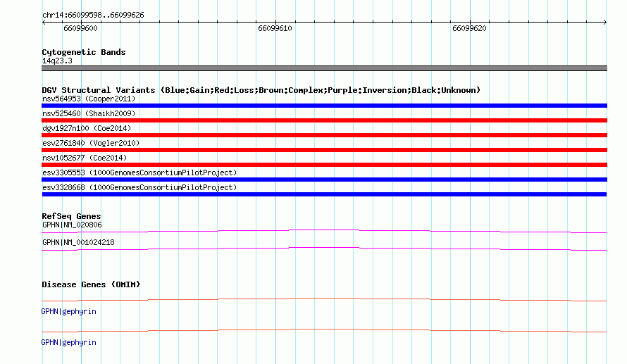
Task: Click orange OMIM line above first GPHN|gephyrin
Action: (324, 299)
